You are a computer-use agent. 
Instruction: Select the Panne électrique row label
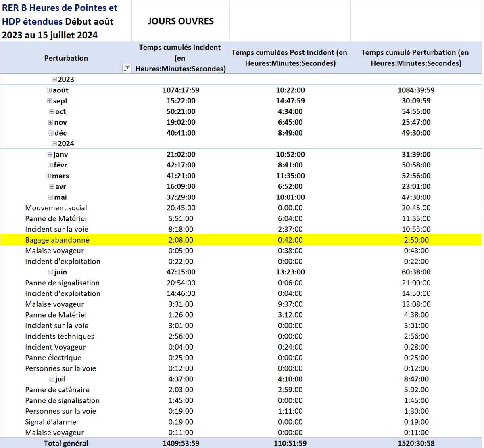click(53, 358)
